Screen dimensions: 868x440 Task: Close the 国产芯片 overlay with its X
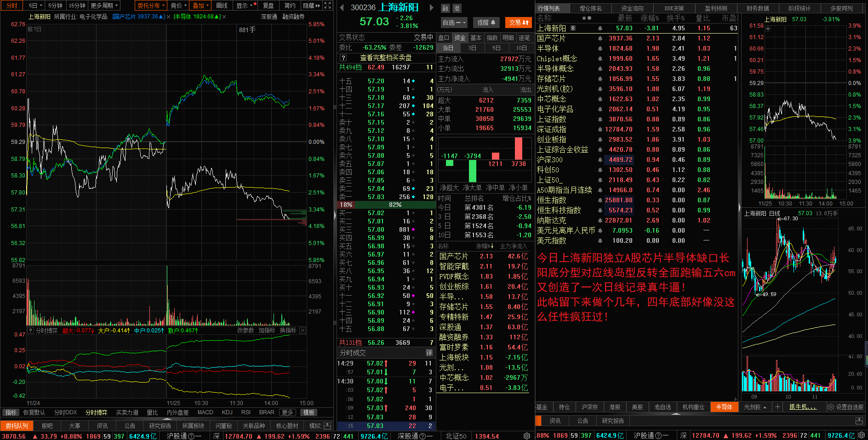pyautogui.click(x=169, y=17)
